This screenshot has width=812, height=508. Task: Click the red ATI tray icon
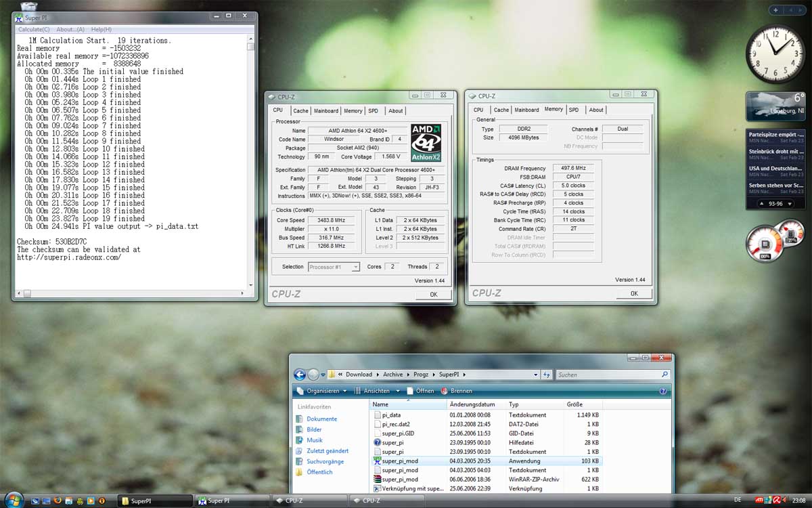tap(761, 500)
